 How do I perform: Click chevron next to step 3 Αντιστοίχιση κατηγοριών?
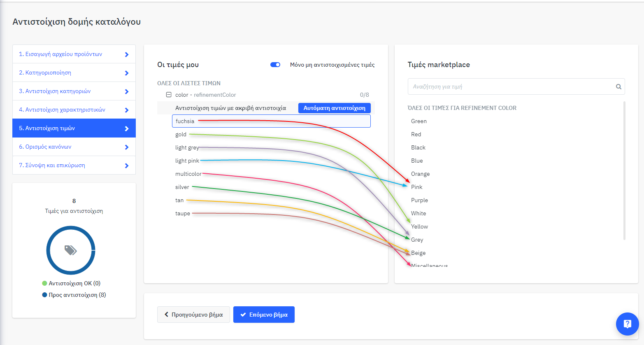[x=127, y=91]
